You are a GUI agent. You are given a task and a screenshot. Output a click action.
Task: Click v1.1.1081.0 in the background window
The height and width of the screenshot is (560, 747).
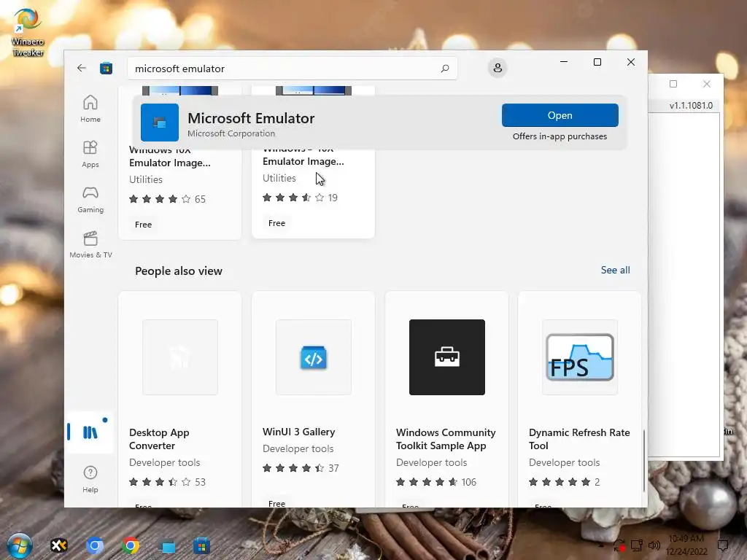[x=691, y=105]
